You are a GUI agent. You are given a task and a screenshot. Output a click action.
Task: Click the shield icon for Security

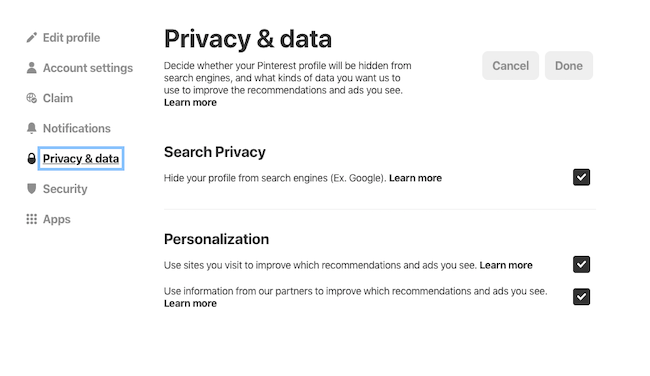(x=32, y=189)
